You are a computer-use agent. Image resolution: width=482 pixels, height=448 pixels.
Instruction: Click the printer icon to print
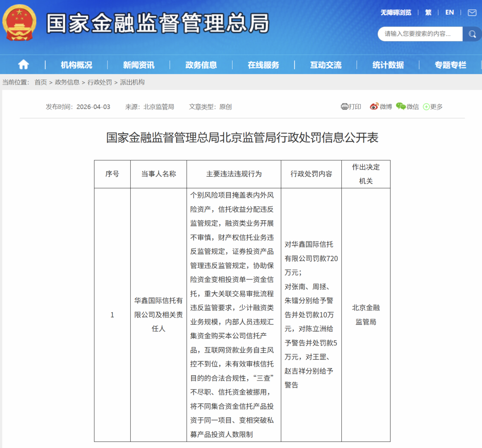(x=344, y=107)
